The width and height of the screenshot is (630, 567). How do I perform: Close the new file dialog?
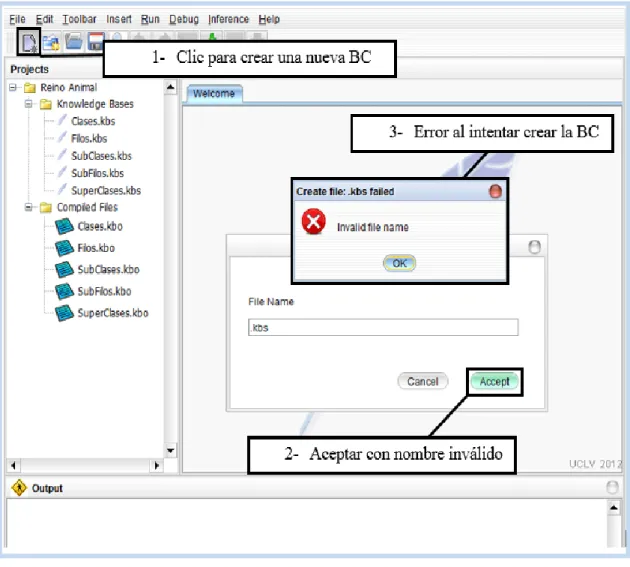tap(534, 247)
